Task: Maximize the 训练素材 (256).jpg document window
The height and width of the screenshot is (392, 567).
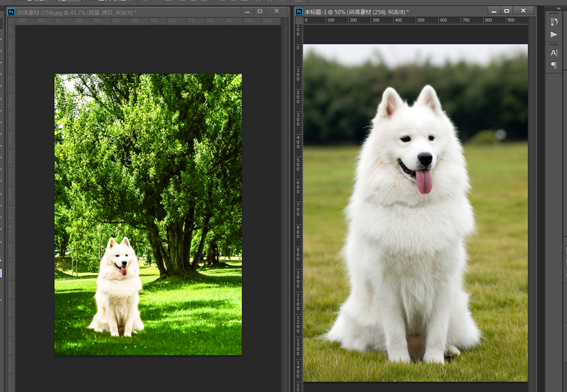Action: pyautogui.click(x=260, y=11)
